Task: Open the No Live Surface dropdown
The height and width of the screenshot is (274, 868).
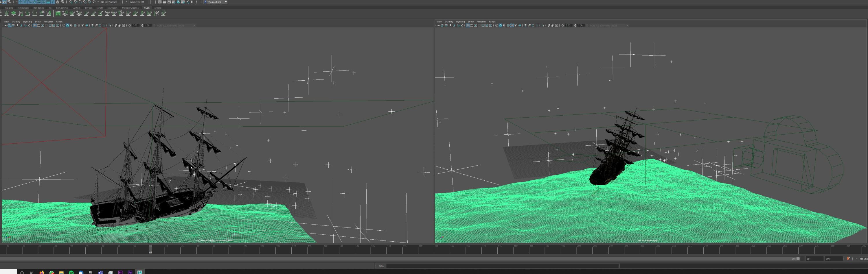Action: [109, 2]
